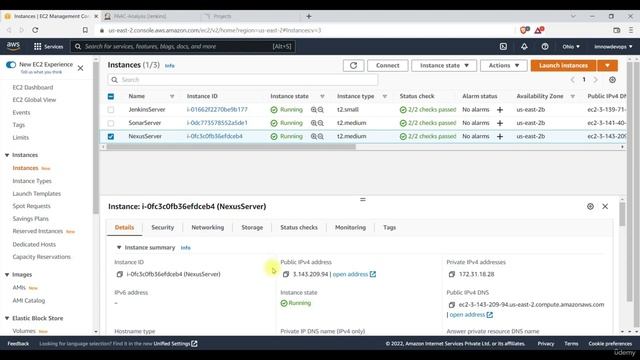Collapse the Instances sidebar section
The image size is (640, 360).
click(7, 155)
